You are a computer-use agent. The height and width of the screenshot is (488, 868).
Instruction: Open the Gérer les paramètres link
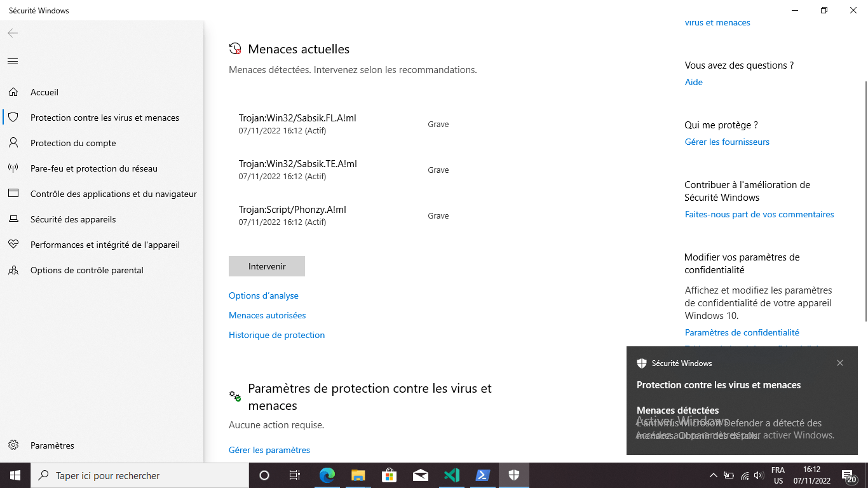(269, 450)
